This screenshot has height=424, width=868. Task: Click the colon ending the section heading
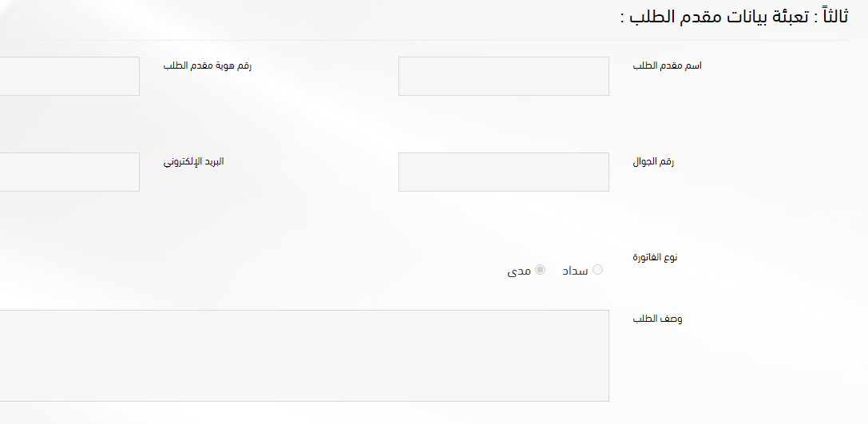(x=622, y=19)
